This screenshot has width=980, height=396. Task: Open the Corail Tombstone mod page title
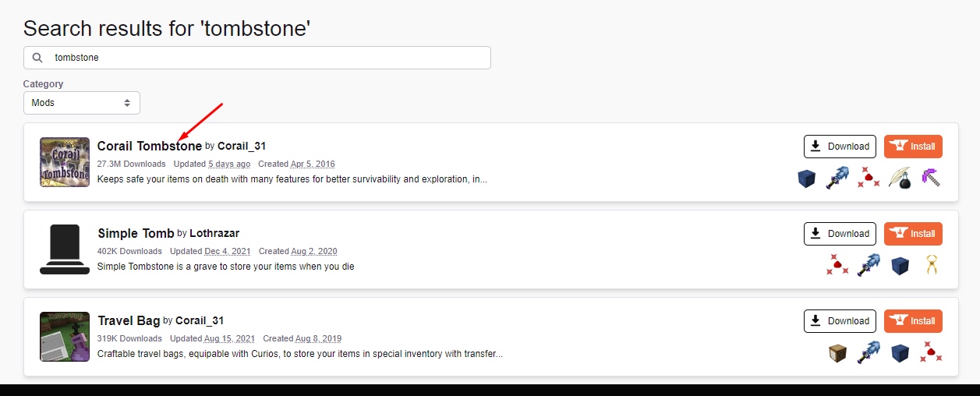[x=150, y=146]
